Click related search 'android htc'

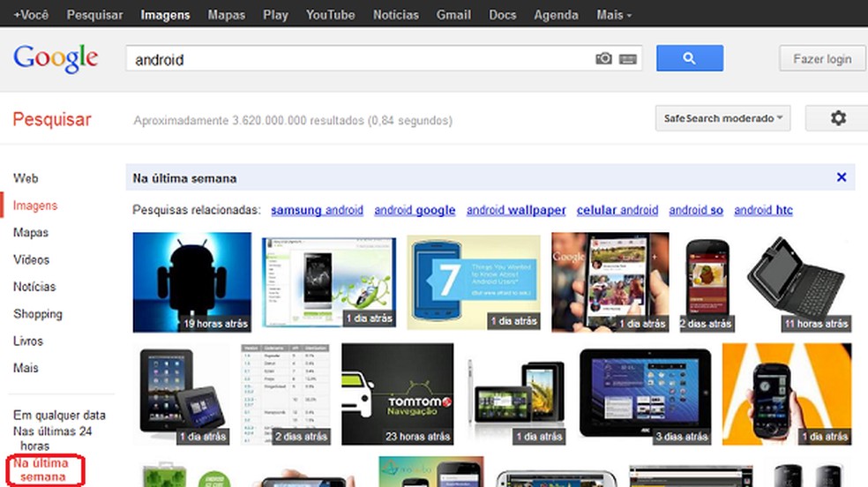point(763,210)
